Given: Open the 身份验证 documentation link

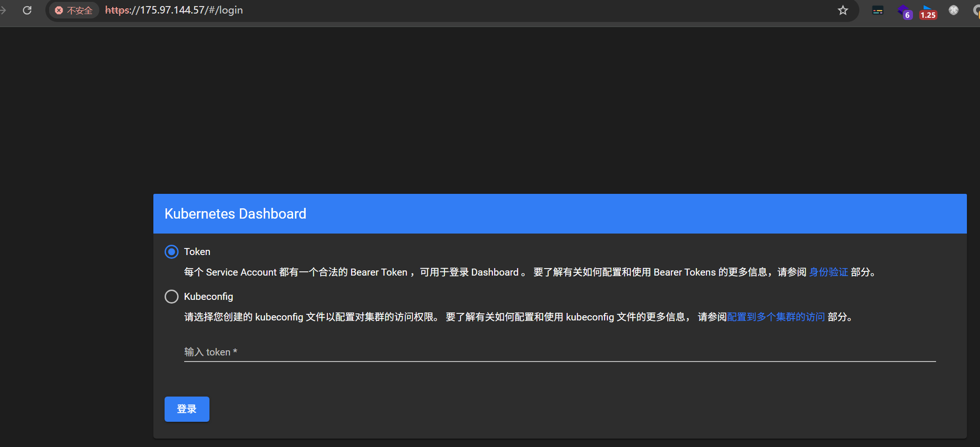Looking at the screenshot, I should click(828, 272).
